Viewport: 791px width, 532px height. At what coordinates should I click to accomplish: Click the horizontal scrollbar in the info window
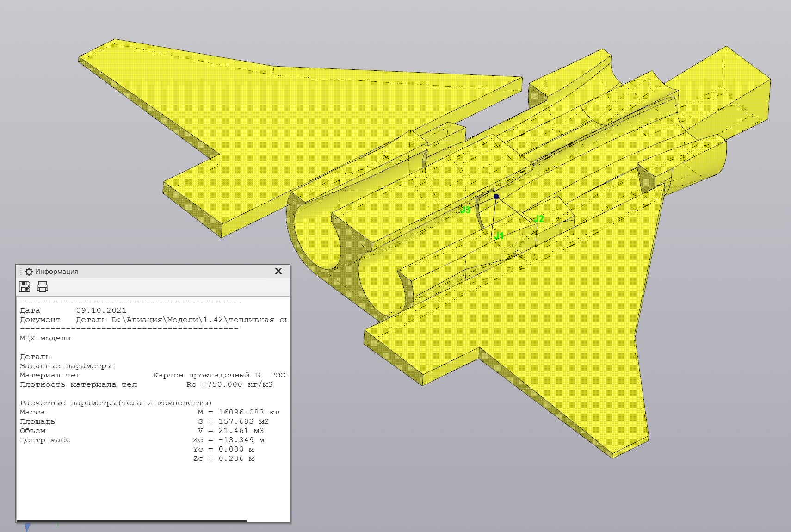point(131,520)
